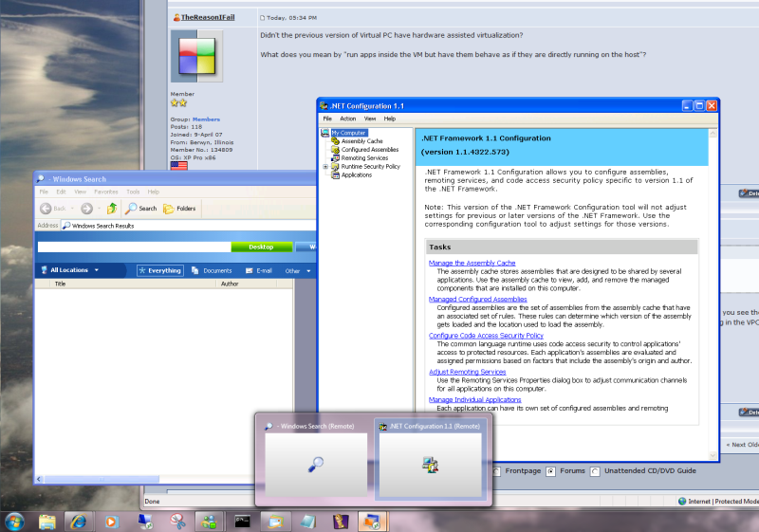Click the Back arrow in Windows Search
The height and width of the screenshot is (532, 759).
pyautogui.click(x=46, y=209)
